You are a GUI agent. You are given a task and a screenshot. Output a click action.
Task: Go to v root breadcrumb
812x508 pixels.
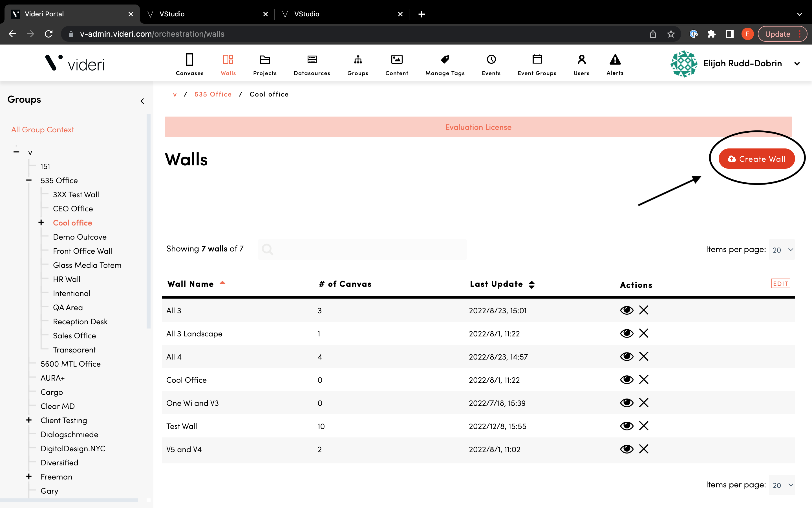pos(175,95)
